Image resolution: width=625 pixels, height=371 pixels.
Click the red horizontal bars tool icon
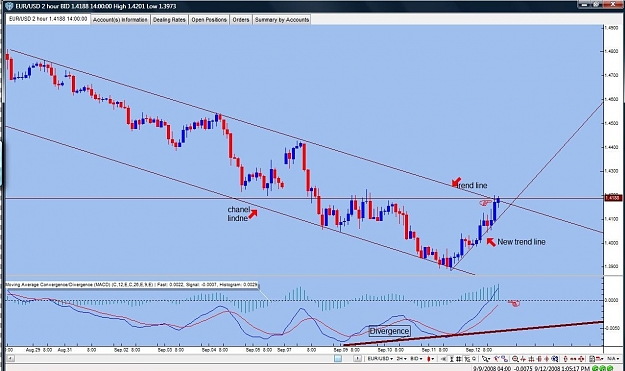coord(531,359)
